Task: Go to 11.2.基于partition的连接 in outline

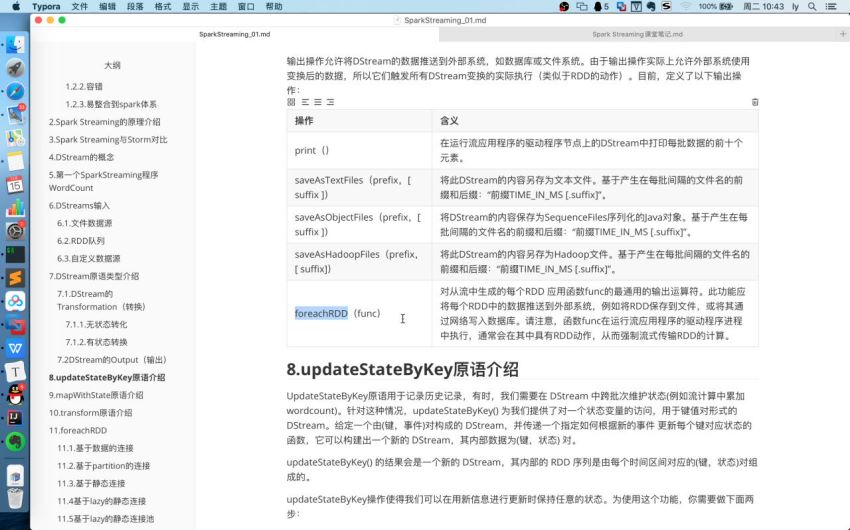Action: [104, 466]
